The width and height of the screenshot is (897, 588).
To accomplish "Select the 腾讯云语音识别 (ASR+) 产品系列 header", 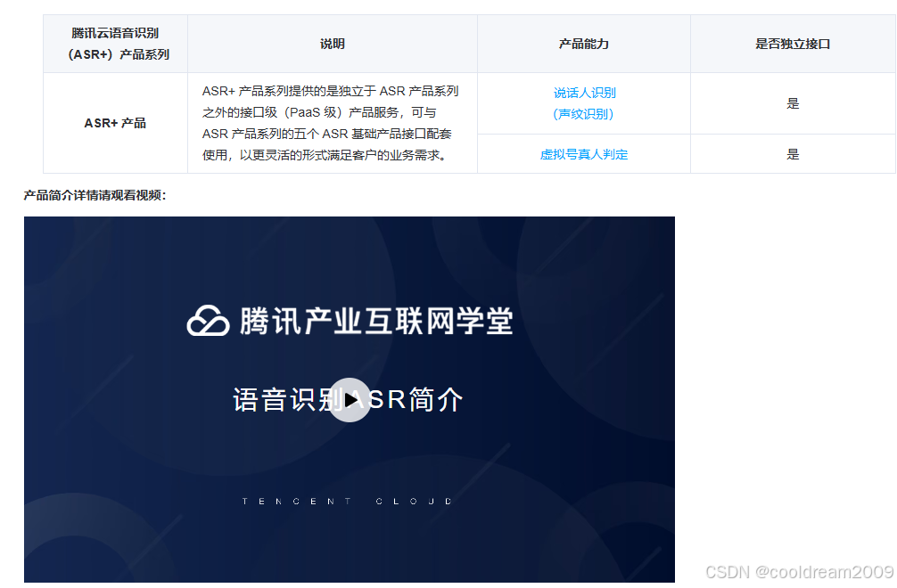I will pyautogui.click(x=116, y=44).
